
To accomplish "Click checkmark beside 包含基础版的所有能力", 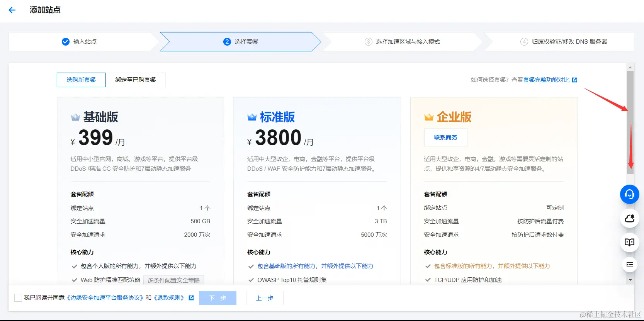I will click(251, 266).
